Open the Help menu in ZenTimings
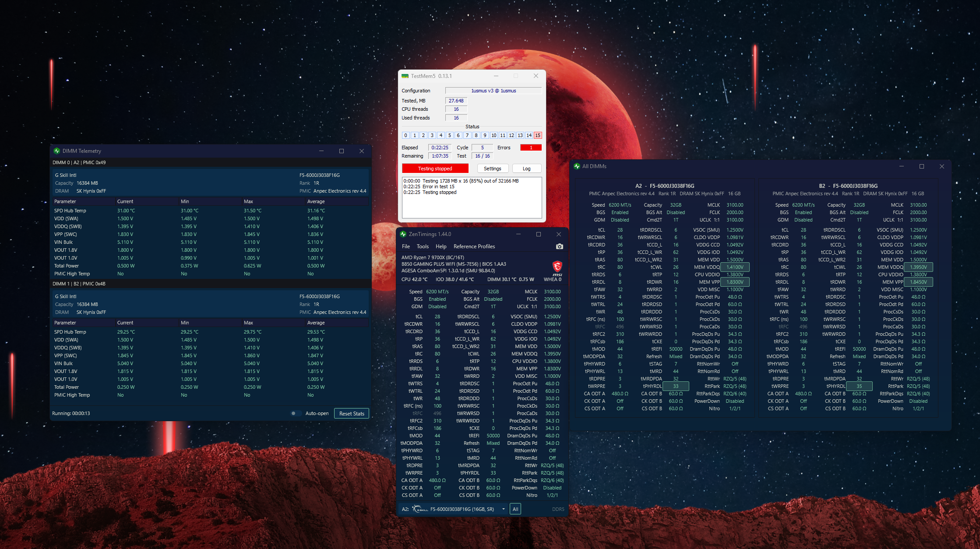Image resolution: width=980 pixels, height=549 pixels. coord(441,246)
